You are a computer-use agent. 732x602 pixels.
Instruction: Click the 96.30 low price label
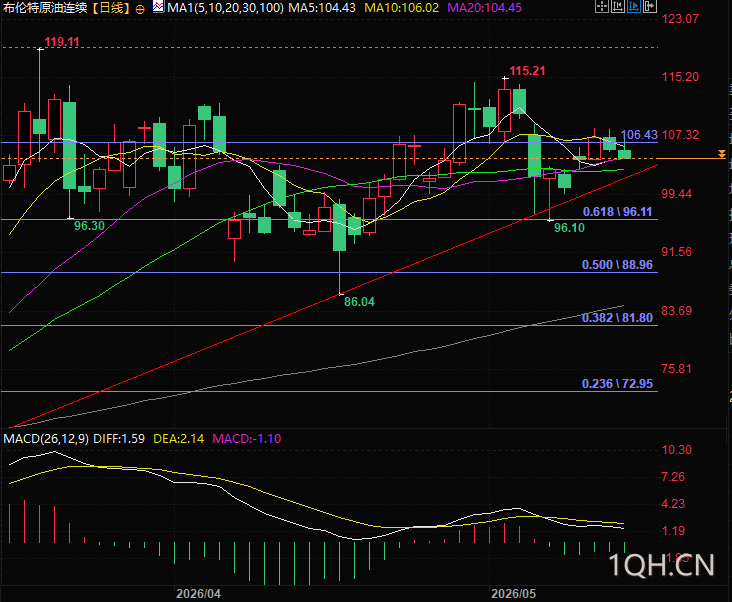tap(89, 225)
